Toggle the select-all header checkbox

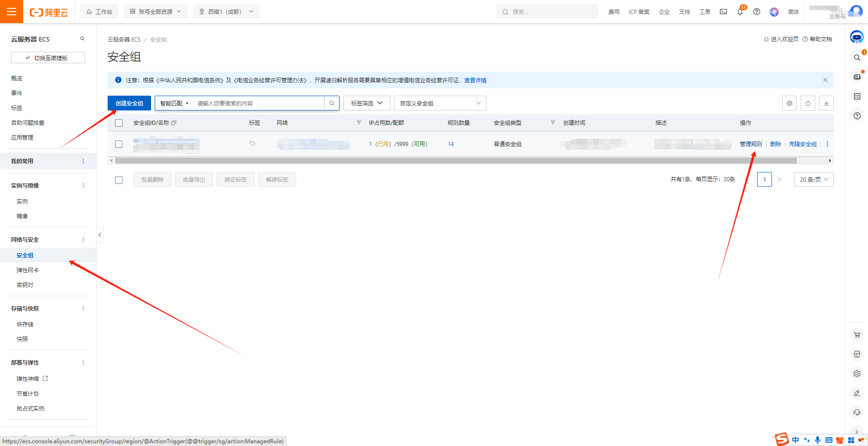pyautogui.click(x=119, y=123)
